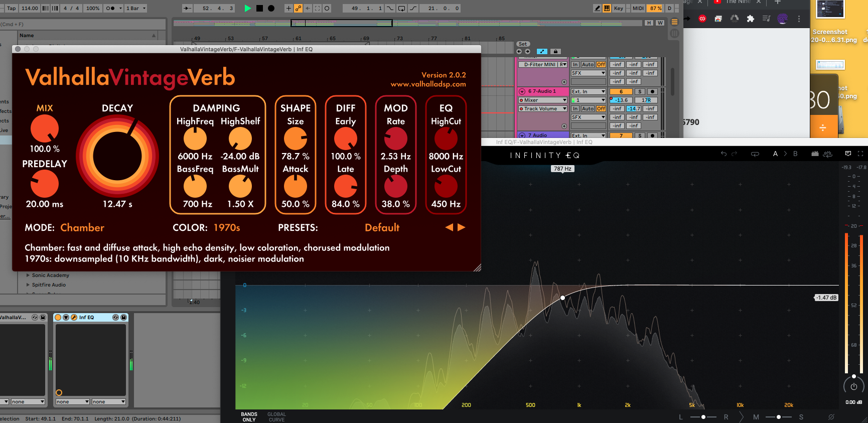Toggle Punch-In switch beside loop start
Screen dimensions: 868x423
click(x=390, y=8)
